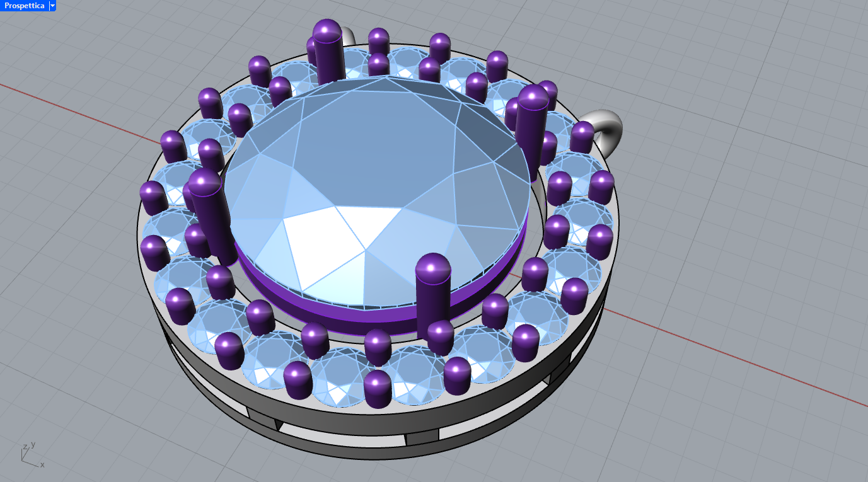Open the dropdown arrow beside Prospettica
Screen dimensions: 868x482
(52, 6)
